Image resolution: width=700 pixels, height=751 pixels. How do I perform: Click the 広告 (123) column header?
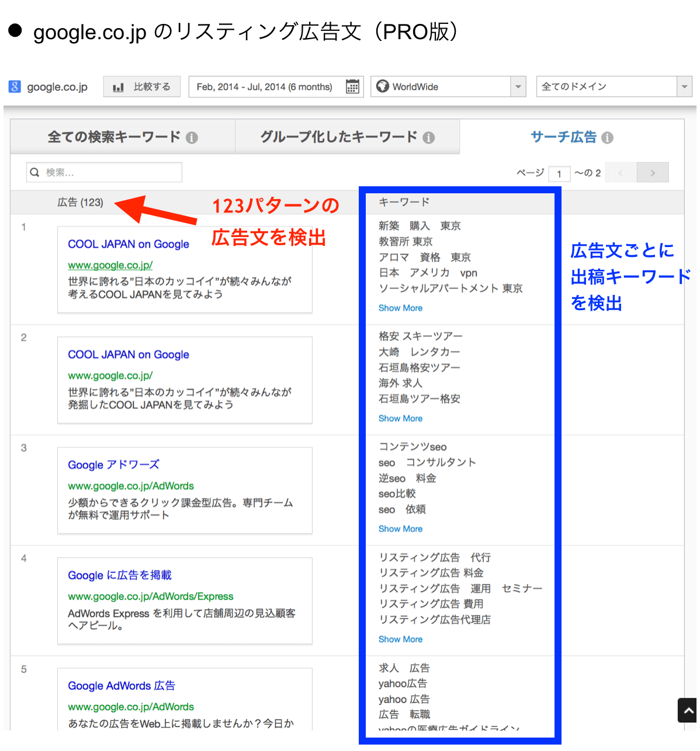(x=80, y=202)
